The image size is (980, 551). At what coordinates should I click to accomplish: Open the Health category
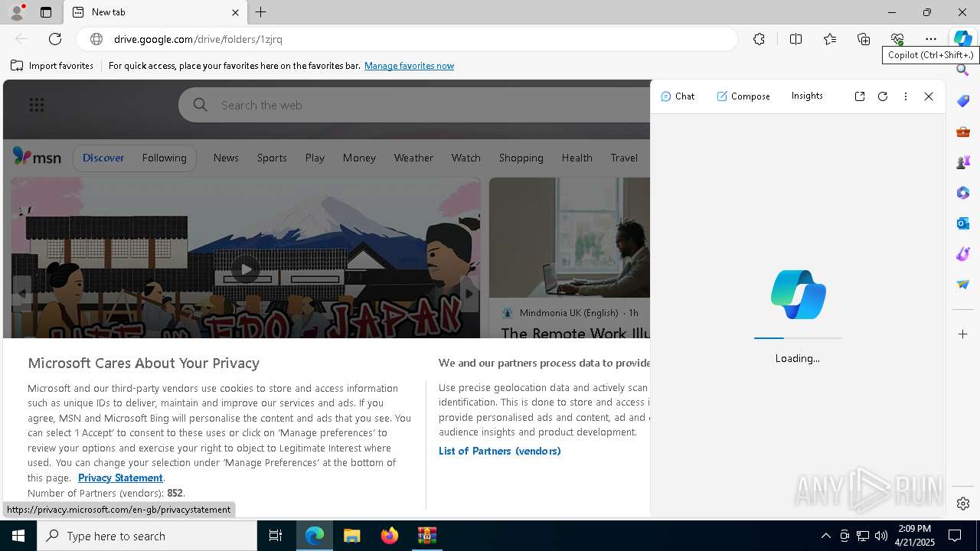[x=577, y=158]
